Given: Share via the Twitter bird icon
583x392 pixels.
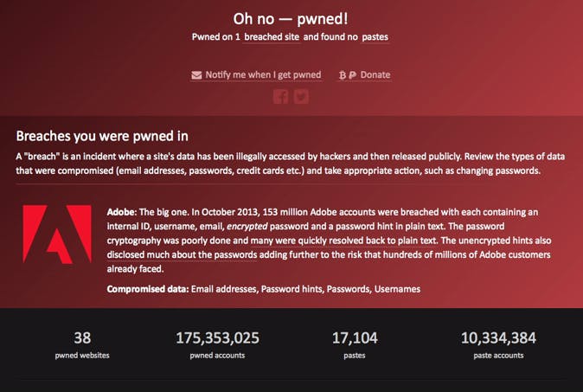Looking at the screenshot, I should [301, 97].
